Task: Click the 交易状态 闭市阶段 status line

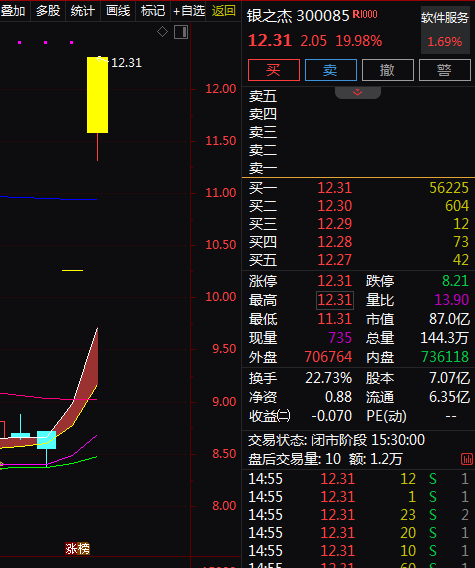Action: (336, 440)
